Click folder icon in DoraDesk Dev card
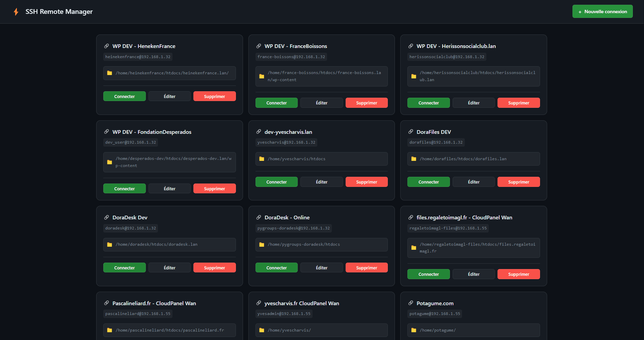644x340 pixels. [x=110, y=245]
